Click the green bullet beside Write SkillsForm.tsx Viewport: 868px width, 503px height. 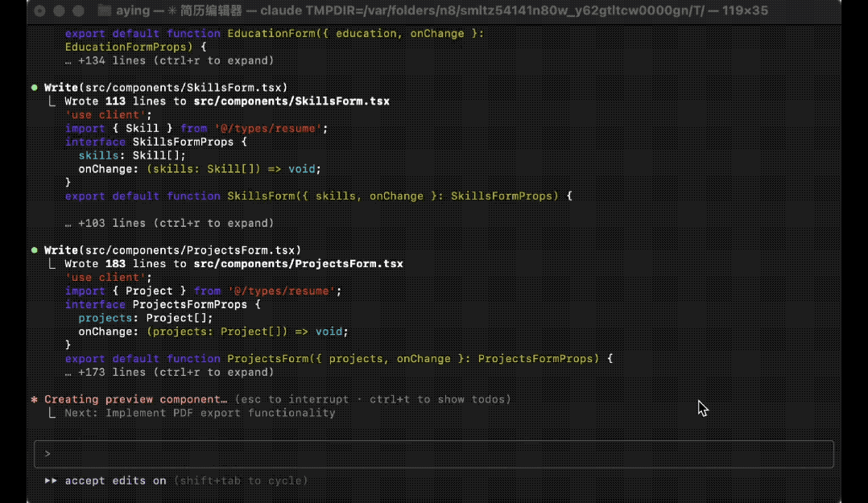tap(35, 88)
